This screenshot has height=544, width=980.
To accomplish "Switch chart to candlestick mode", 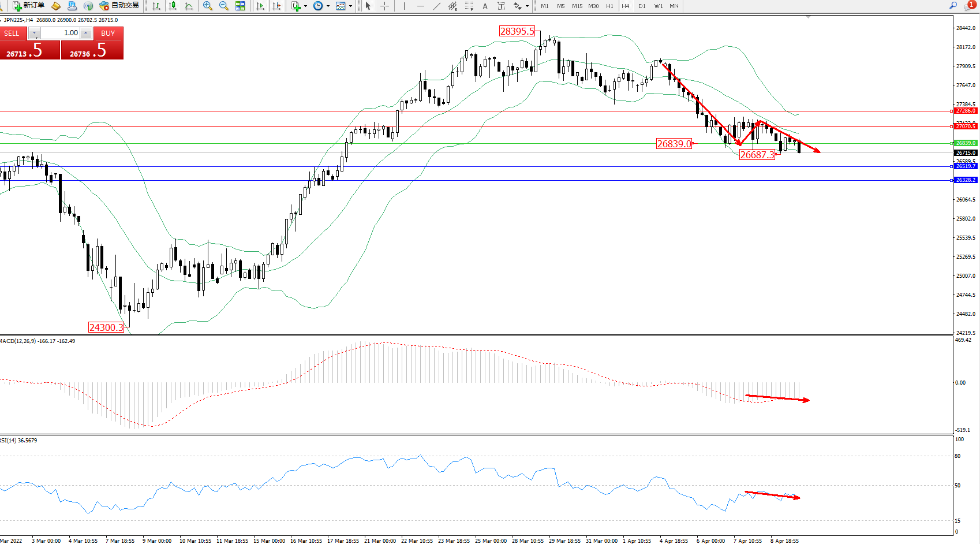I will (x=172, y=6).
